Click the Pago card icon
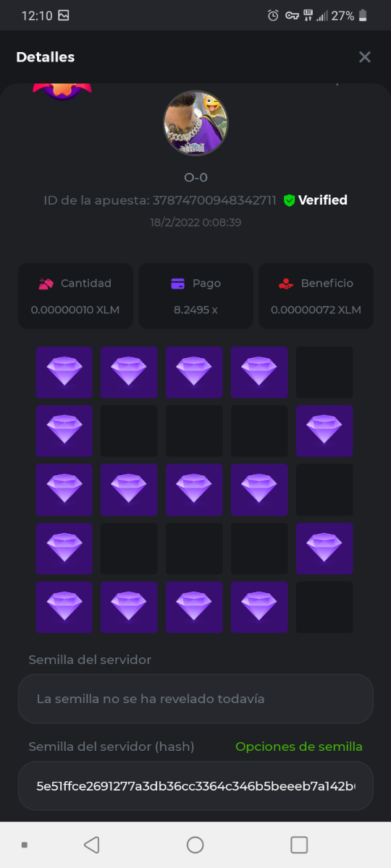This screenshot has width=391, height=868. click(178, 284)
